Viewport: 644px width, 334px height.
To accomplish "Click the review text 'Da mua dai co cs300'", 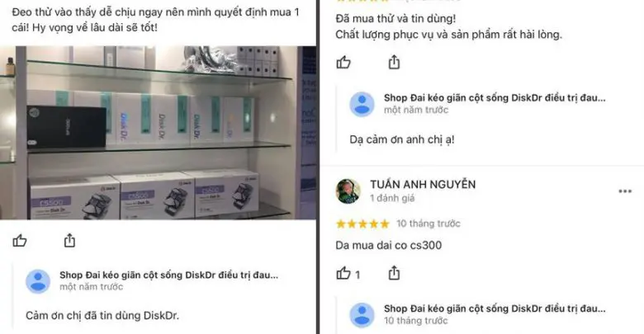I will (x=389, y=246).
